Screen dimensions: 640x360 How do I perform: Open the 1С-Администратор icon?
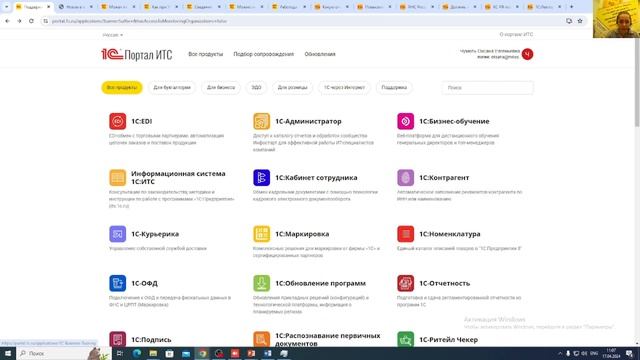pyautogui.click(x=262, y=121)
